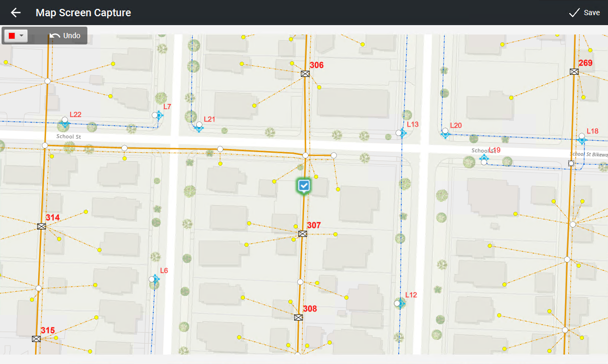608x364 pixels.
Task: Select the valve symbol labeled 314
Action: (x=42, y=226)
